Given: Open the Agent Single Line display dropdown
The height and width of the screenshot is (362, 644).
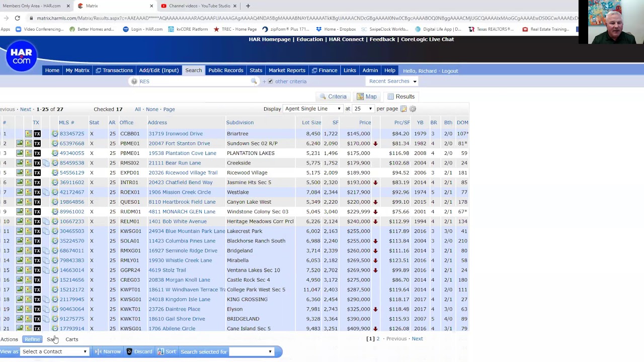Looking at the screenshot, I should (312, 109).
